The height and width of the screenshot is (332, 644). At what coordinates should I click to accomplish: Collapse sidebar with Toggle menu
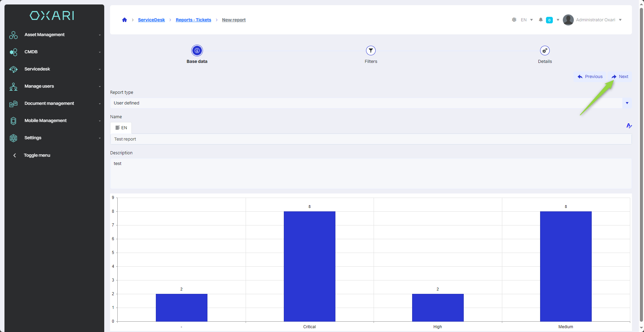37,155
